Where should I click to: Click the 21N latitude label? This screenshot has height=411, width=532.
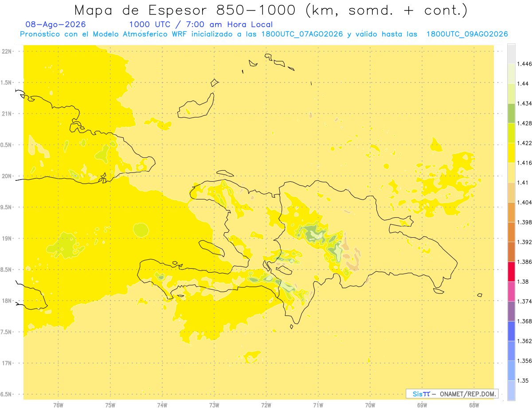pyautogui.click(x=7, y=114)
